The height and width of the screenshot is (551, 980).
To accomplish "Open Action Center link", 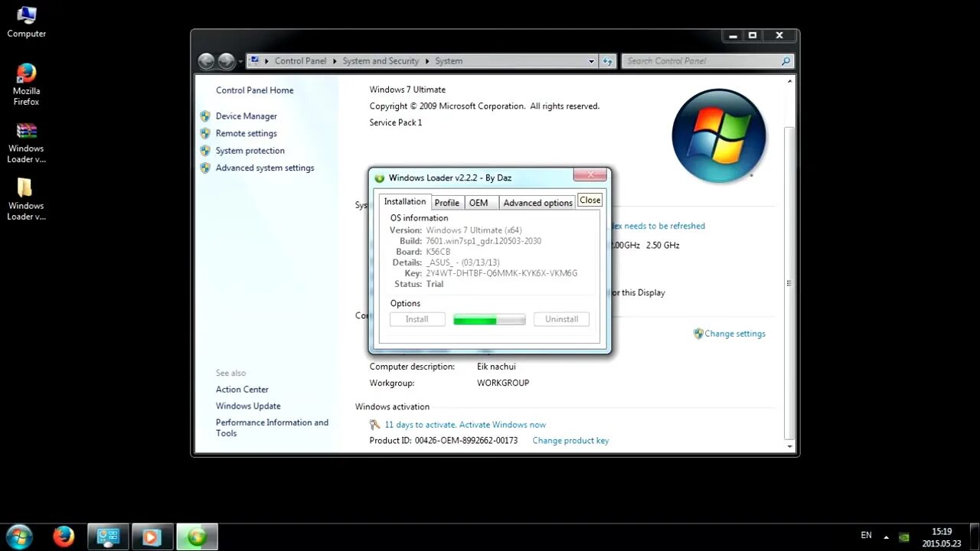I will [x=242, y=390].
